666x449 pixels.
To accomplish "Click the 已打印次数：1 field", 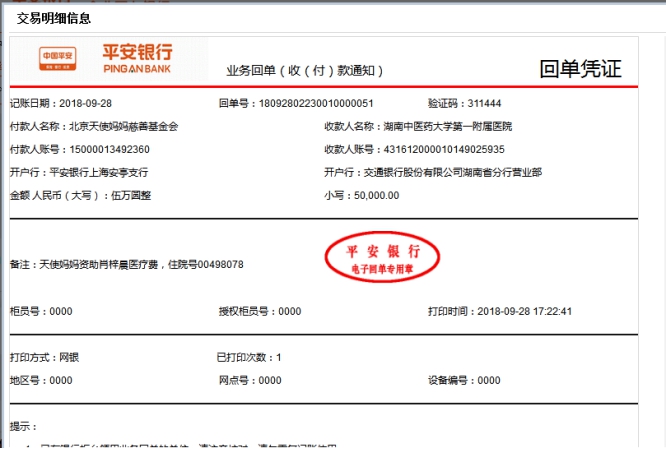I will coord(249,357).
